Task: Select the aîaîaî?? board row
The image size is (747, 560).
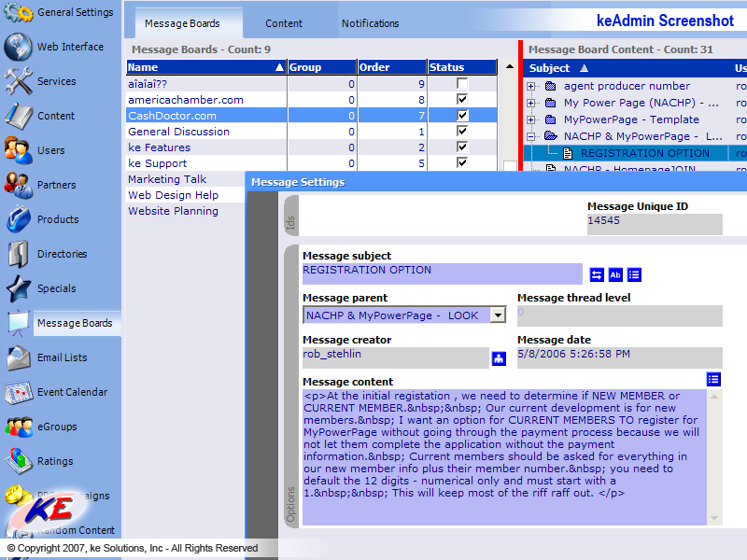Action: (312, 84)
